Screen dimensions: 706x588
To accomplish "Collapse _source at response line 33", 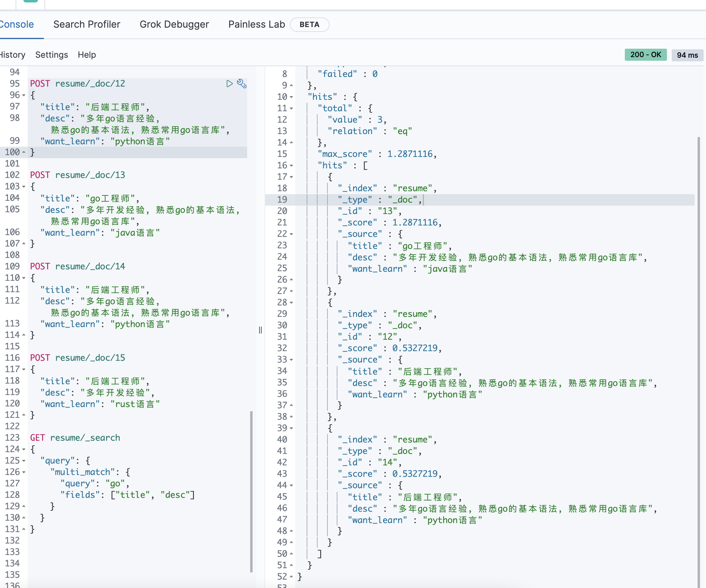I will coord(291,360).
